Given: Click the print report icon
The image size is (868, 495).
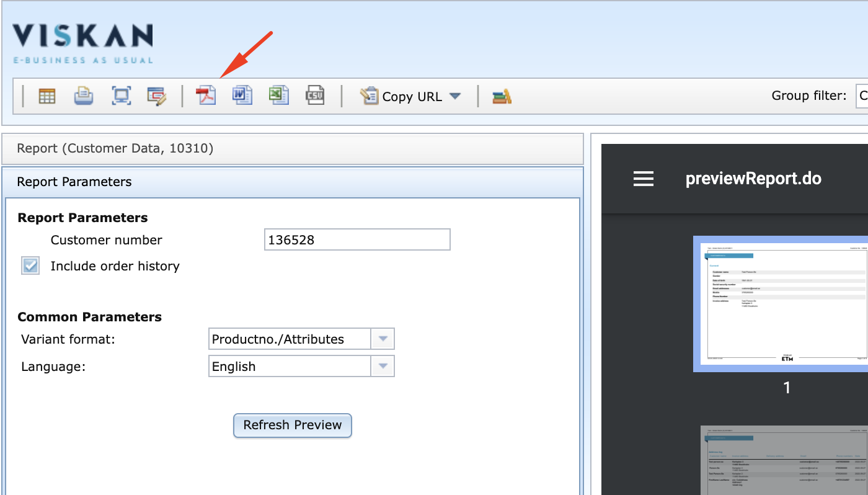Looking at the screenshot, I should coord(84,96).
